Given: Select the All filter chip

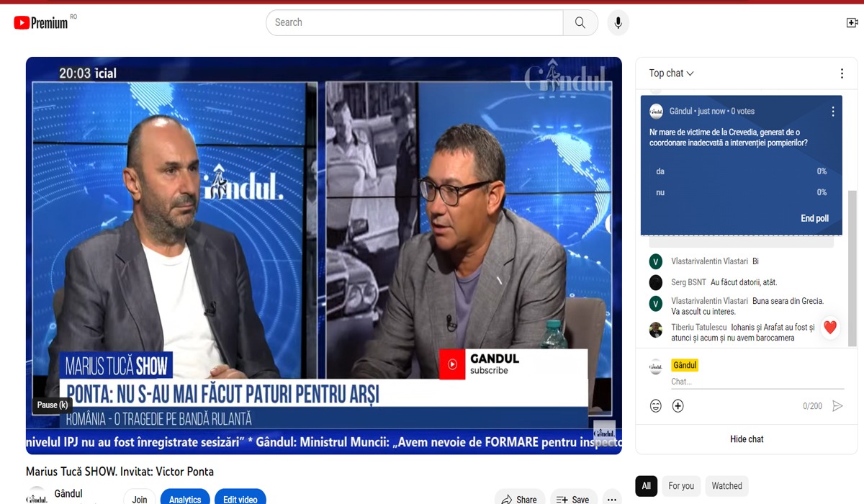Looking at the screenshot, I should pos(646,486).
